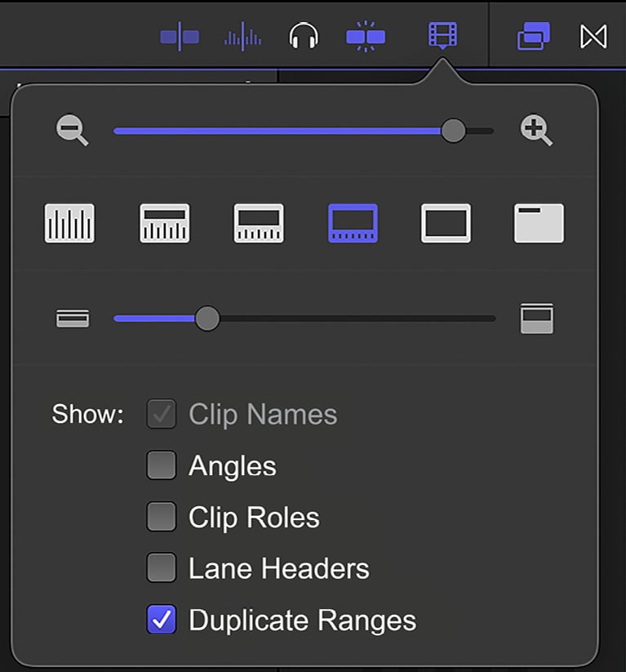Uncheck the Duplicate Ranges checkbox
Viewport: 626px width, 672px height.
click(161, 619)
